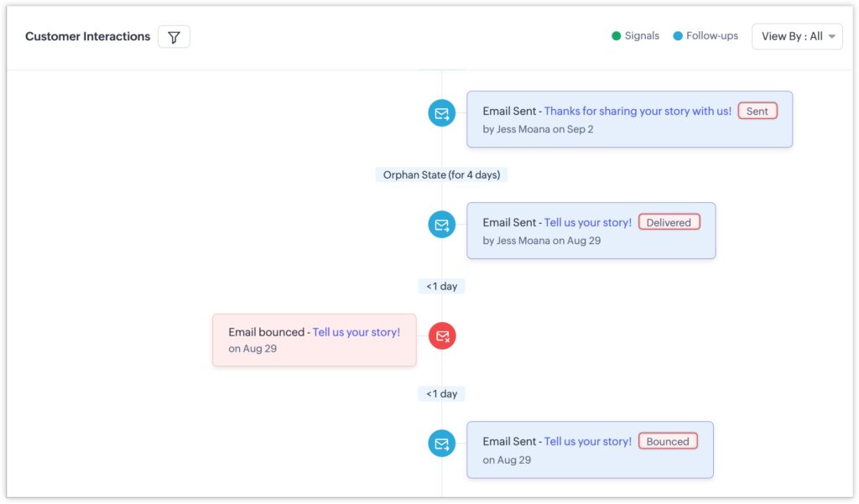Screen dimensions: 859x504
Task: Click the green Signals legend dot
Action: tap(616, 36)
